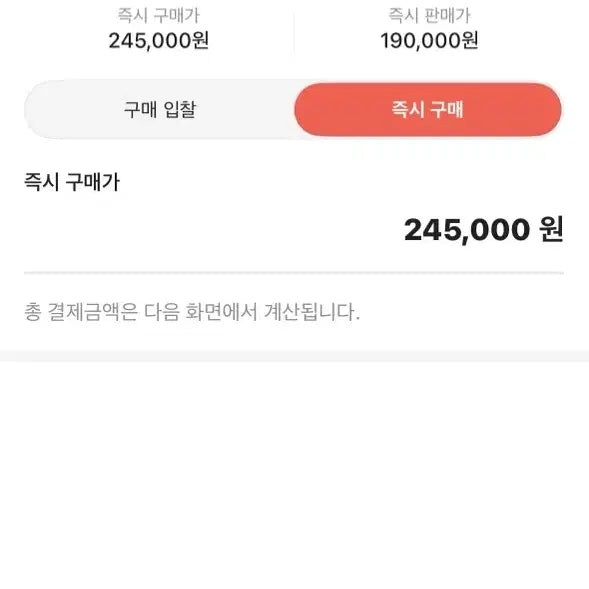589x589 pixels.
Task: Click the 입찰 word in the bid toggle
Action: 180,109
